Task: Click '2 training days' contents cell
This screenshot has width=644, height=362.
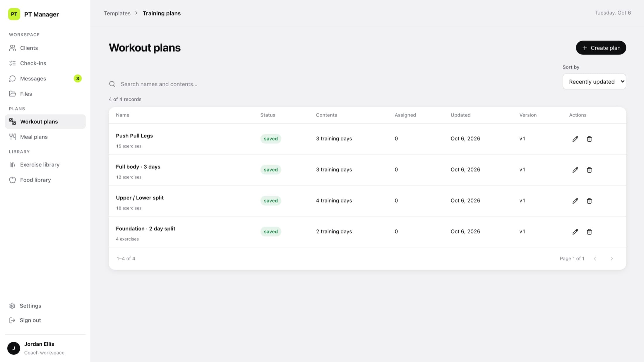Action: [x=334, y=231]
